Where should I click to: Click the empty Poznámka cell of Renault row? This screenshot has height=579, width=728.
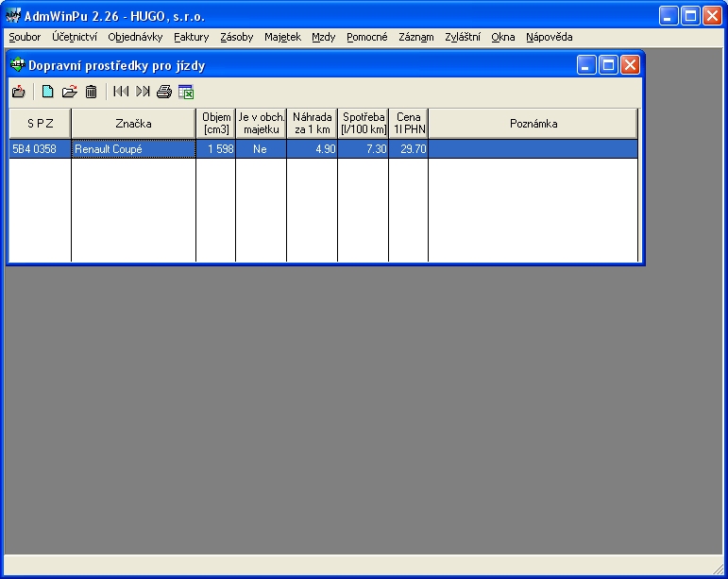coord(533,149)
